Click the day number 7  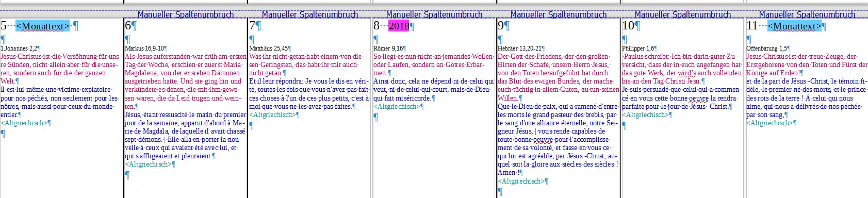pos(253,25)
